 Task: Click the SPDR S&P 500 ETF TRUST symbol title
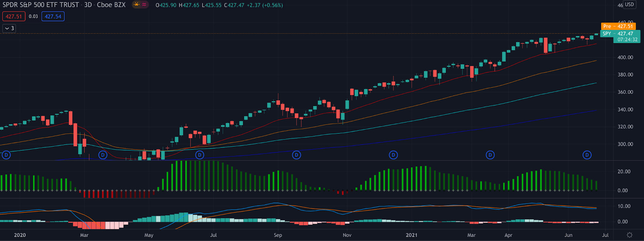(x=41, y=5)
